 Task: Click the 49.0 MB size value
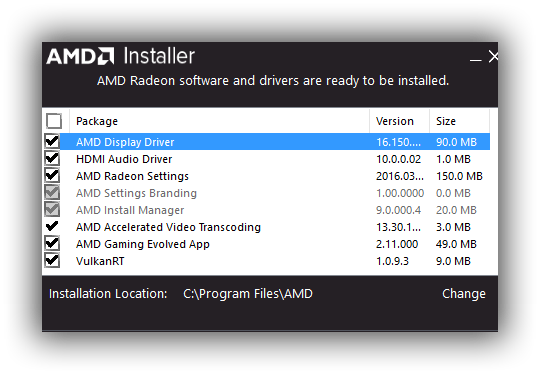(x=456, y=244)
